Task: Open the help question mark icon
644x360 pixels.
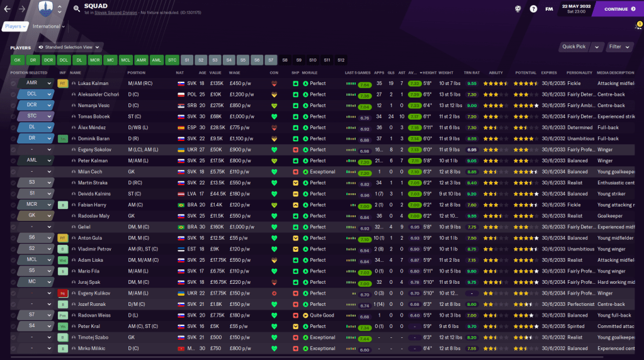Action: tap(533, 9)
